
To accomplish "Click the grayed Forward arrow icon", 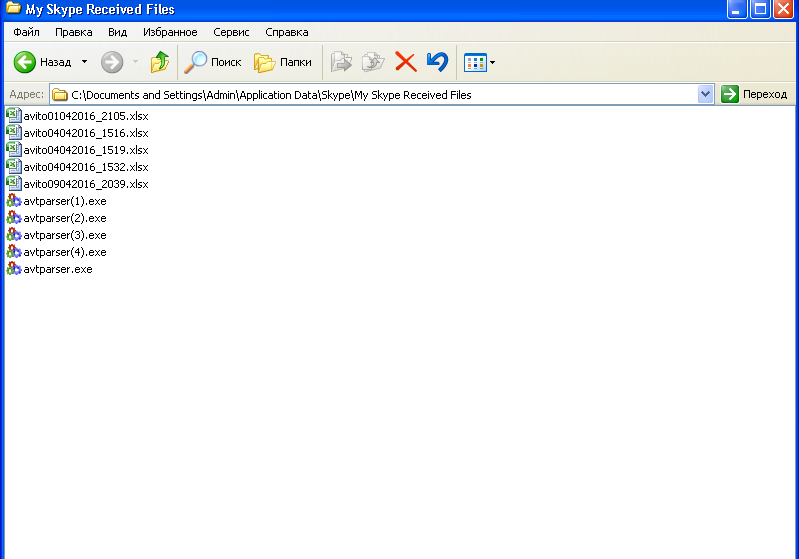I will click(112, 62).
